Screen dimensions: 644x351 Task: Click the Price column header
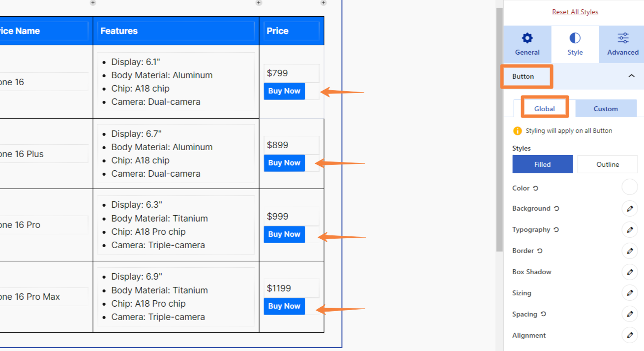click(x=292, y=31)
